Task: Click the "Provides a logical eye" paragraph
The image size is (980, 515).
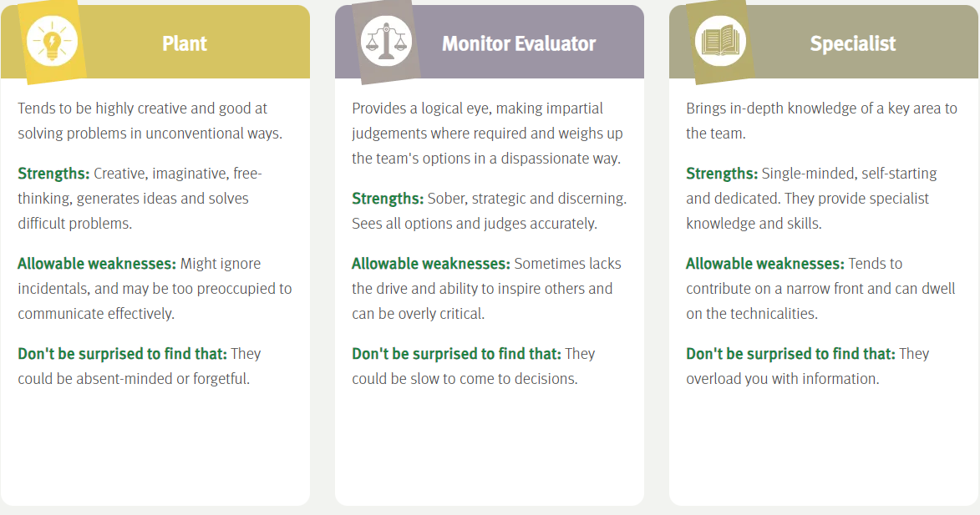Action: point(487,134)
